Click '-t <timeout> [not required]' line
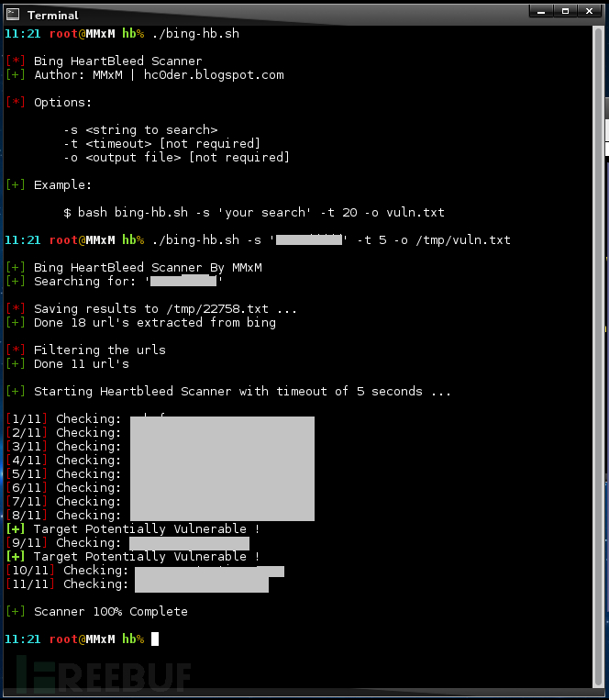This screenshot has height=700, width=609. click(x=162, y=144)
